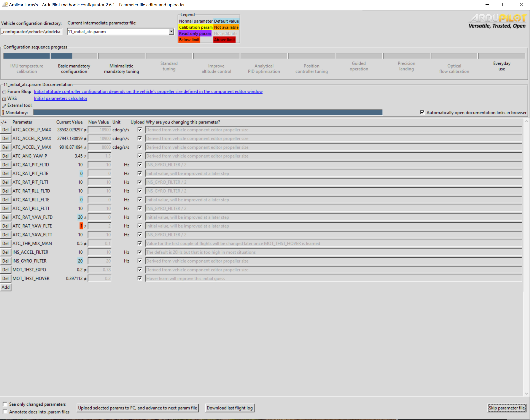Viewport: 530px width, 420px height.
Task: Delete the MOT_THST_HOVER parameter row
Action: click(5, 278)
